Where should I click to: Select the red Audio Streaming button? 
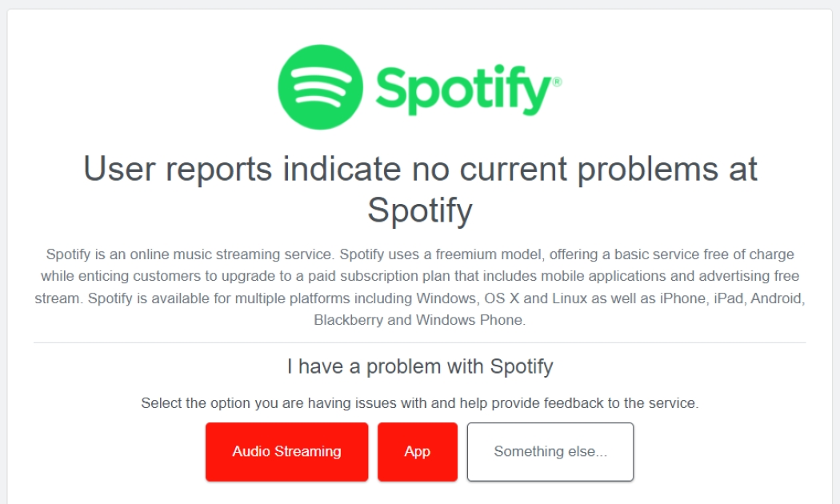[x=286, y=451]
